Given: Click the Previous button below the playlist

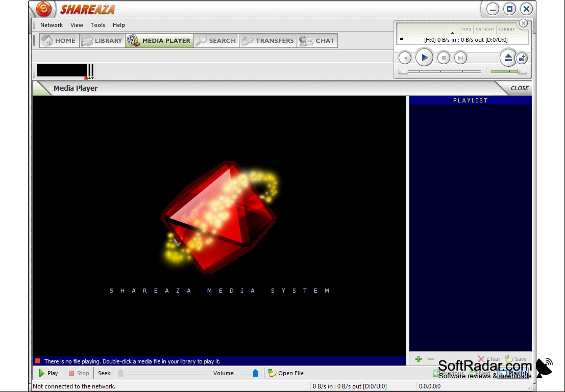Looking at the screenshot, I should [x=449, y=373].
